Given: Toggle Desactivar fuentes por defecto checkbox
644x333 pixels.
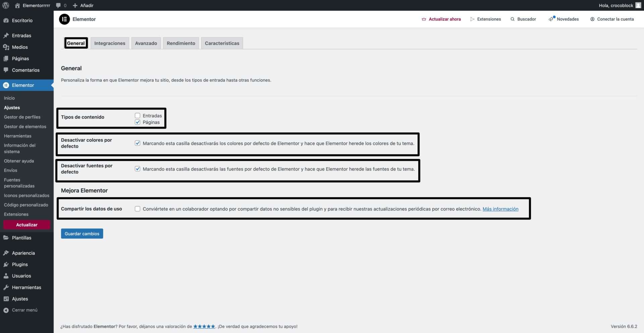Looking at the screenshot, I should (x=138, y=169).
